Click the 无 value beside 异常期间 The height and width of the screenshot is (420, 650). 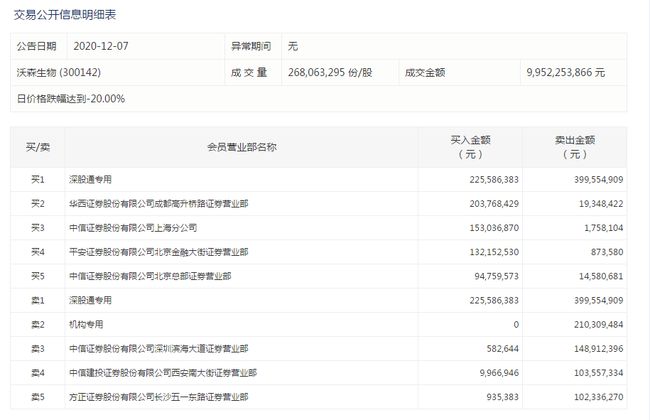(x=293, y=46)
